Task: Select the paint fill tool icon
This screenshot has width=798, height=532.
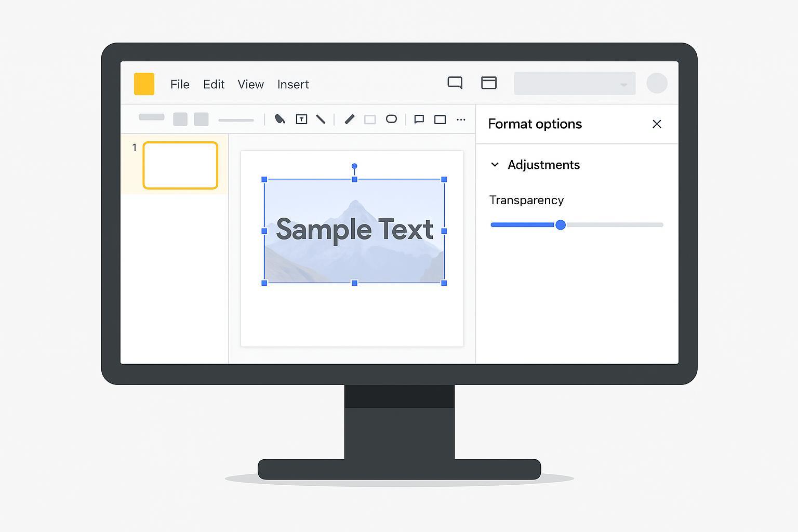Action: pyautogui.click(x=280, y=119)
